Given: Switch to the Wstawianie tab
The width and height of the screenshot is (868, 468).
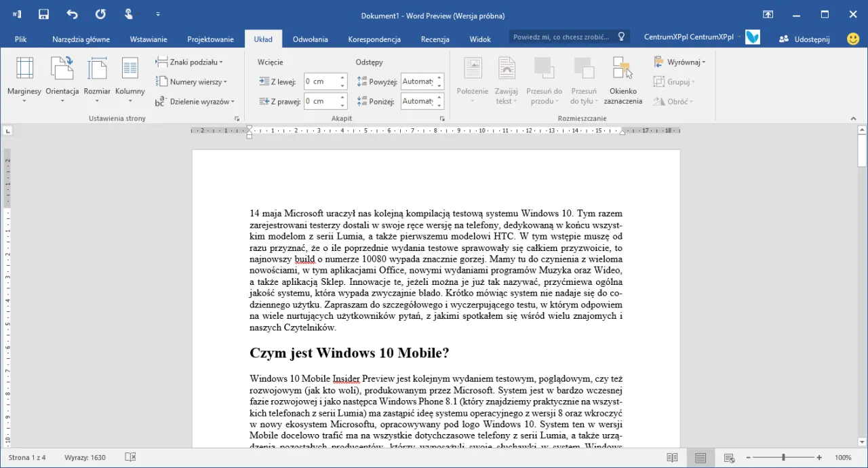Looking at the screenshot, I should (x=149, y=39).
